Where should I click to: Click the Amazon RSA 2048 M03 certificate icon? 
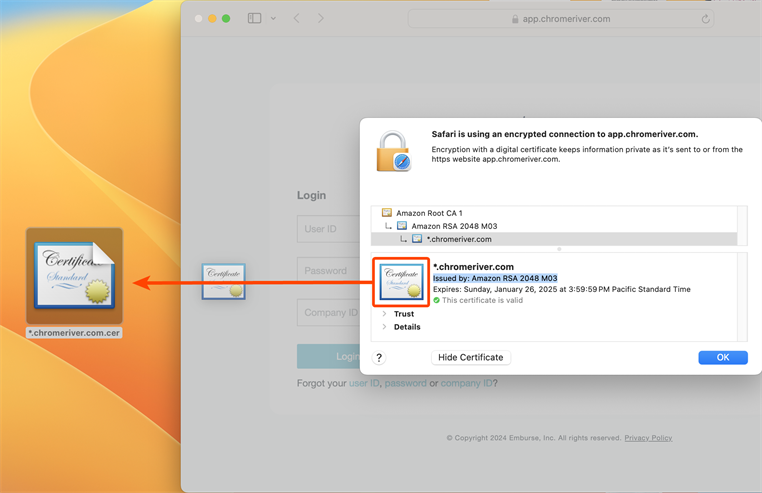(x=402, y=226)
